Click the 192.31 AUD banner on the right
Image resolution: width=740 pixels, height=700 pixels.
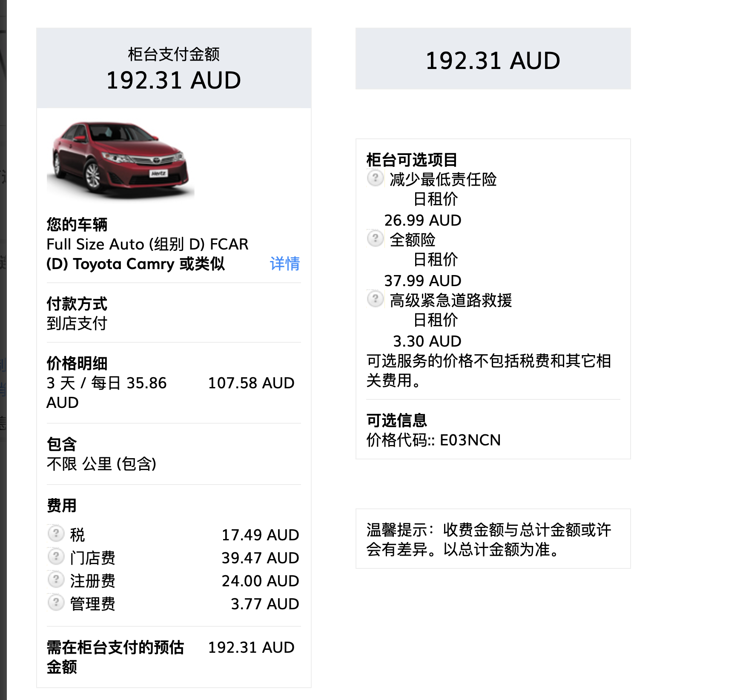[493, 60]
